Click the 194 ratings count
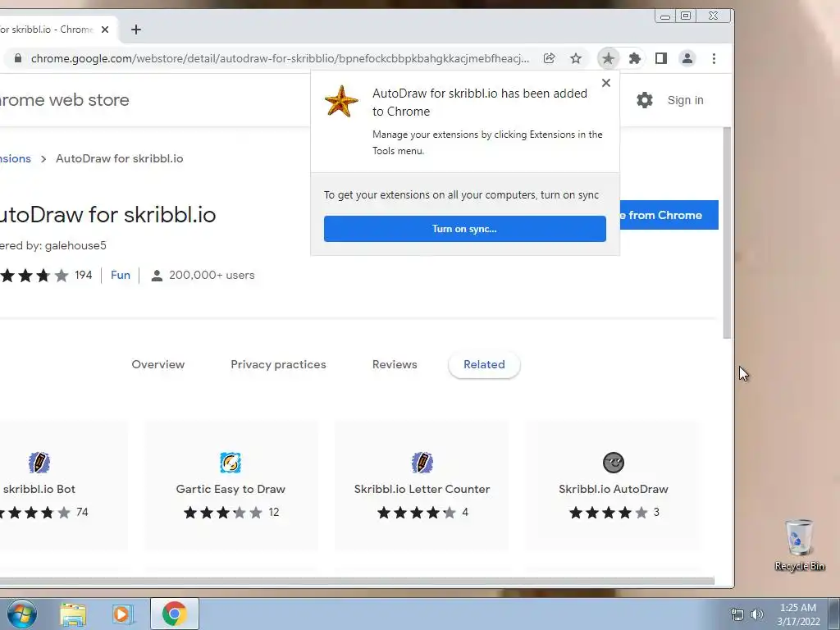The width and height of the screenshot is (840, 630). (83, 275)
